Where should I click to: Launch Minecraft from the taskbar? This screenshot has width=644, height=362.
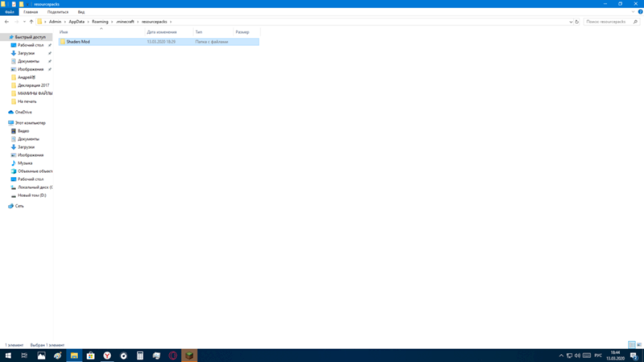click(x=189, y=355)
